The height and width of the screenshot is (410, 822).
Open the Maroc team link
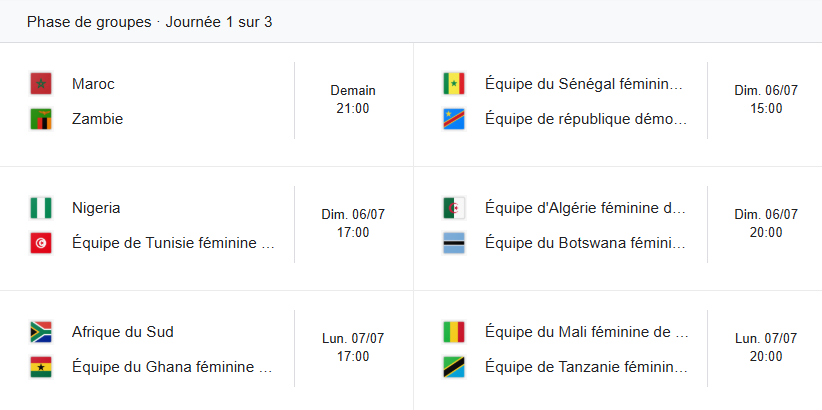pyautogui.click(x=93, y=84)
